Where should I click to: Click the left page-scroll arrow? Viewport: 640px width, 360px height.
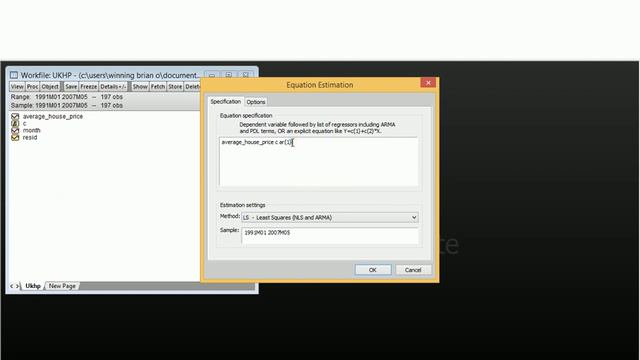point(11,286)
